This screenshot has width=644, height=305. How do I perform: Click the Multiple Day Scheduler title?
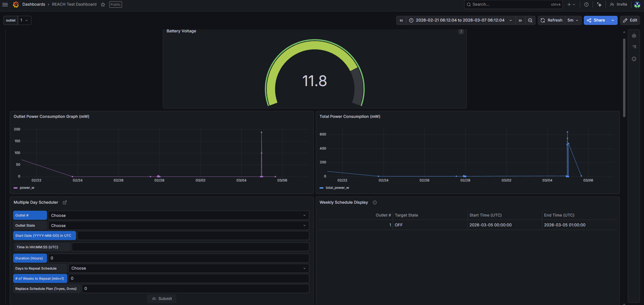point(36,202)
